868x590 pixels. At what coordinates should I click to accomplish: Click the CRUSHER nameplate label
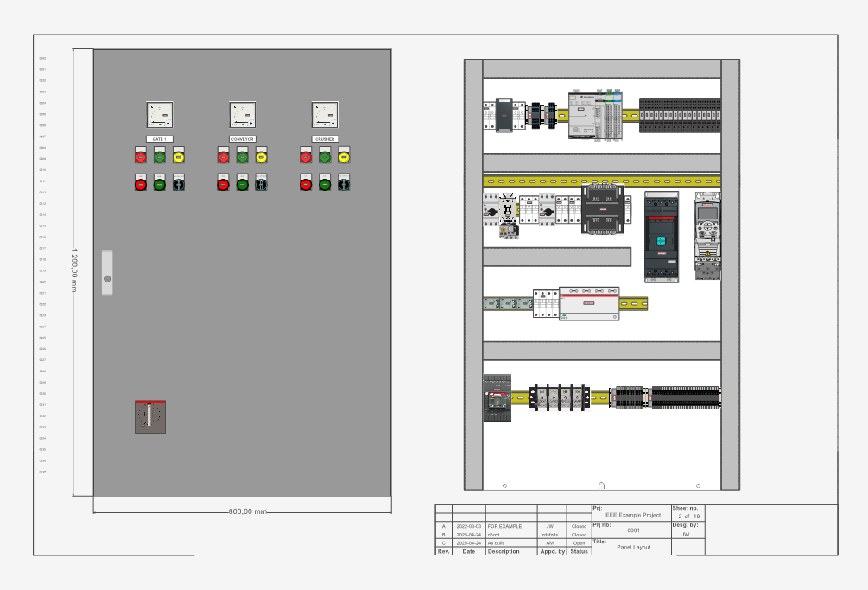[325, 139]
